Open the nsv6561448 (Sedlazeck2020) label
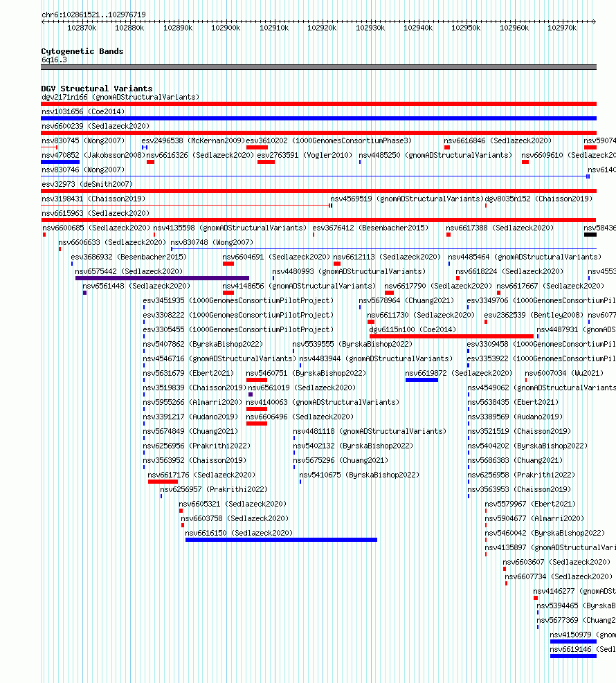This screenshot has height=683, width=616. pos(136,286)
